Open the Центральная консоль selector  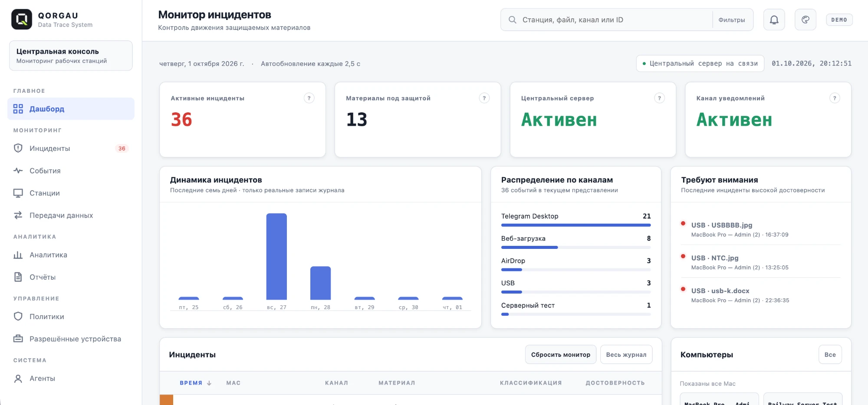[x=71, y=56]
